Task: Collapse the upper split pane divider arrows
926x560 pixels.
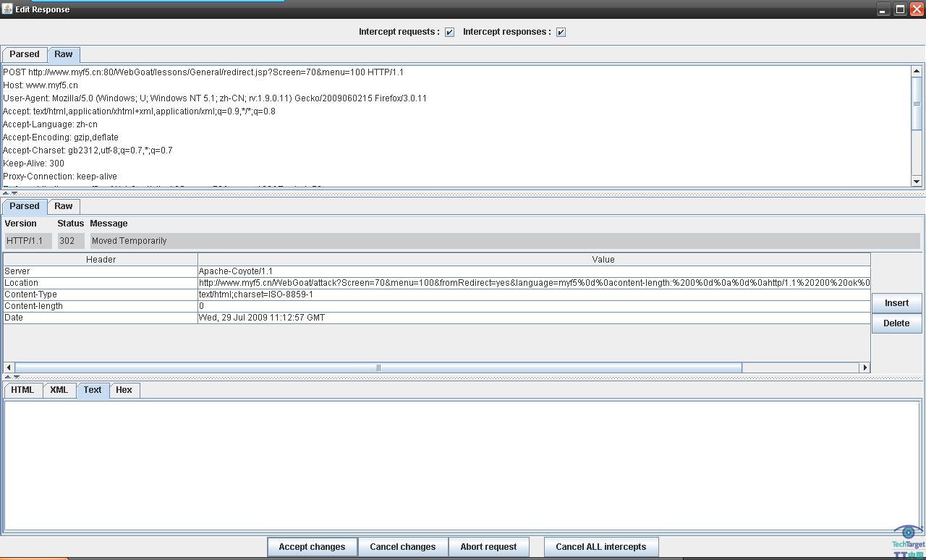Action: coord(11,193)
